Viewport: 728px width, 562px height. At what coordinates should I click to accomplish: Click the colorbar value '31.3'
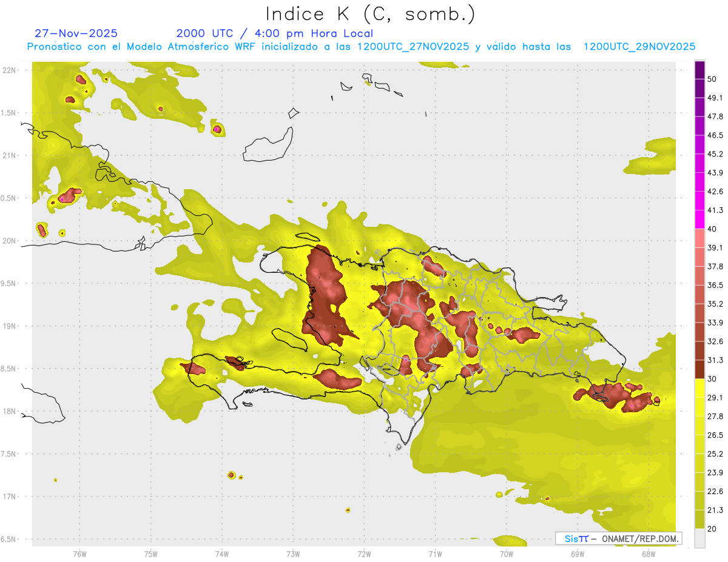click(x=716, y=360)
